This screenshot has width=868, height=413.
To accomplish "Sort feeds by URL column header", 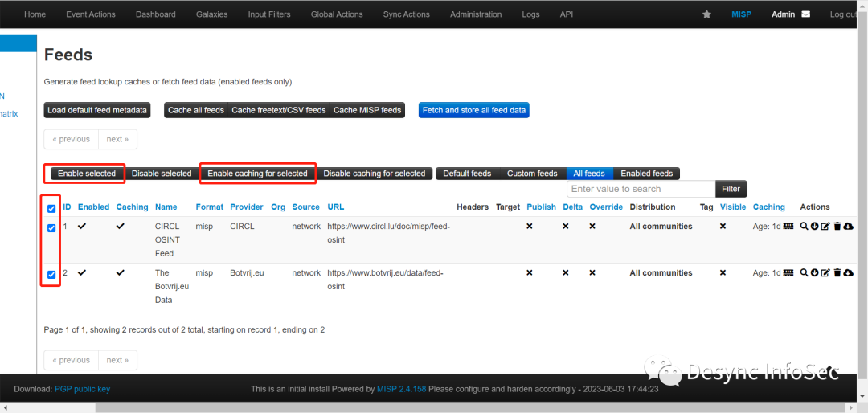I will tap(335, 206).
